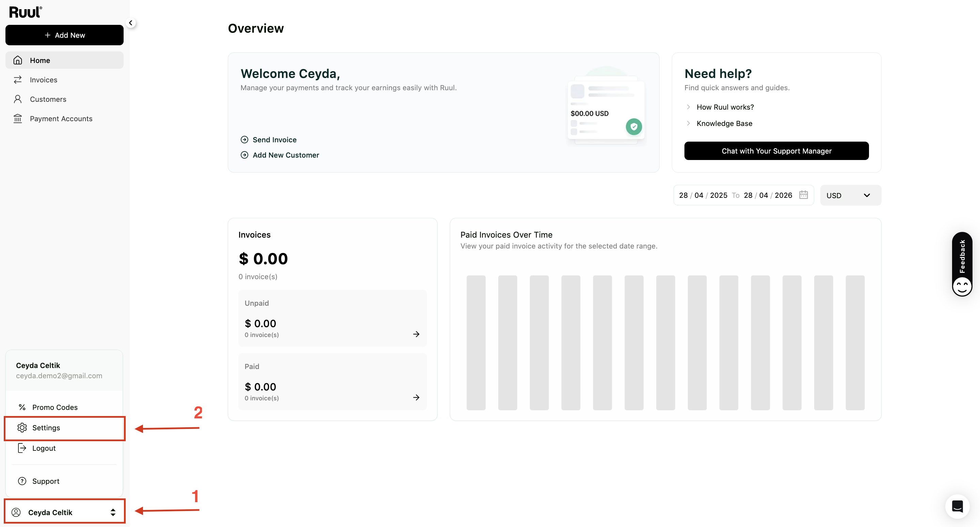Click the Invoices total $ 0.00
980x527 pixels.
(263, 258)
